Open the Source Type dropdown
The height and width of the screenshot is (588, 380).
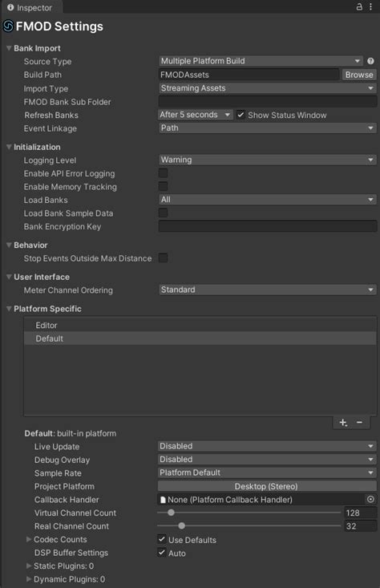pyautogui.click(x=261, y=61)
